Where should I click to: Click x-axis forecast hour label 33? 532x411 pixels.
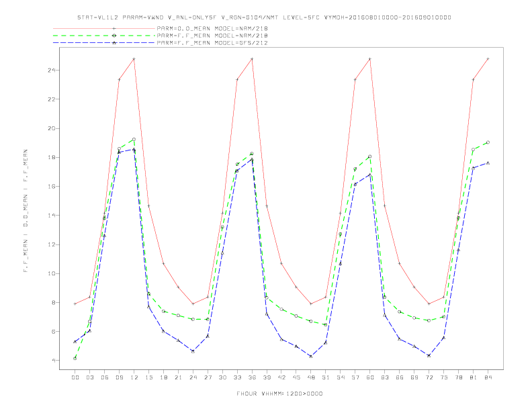click(238, 377)
